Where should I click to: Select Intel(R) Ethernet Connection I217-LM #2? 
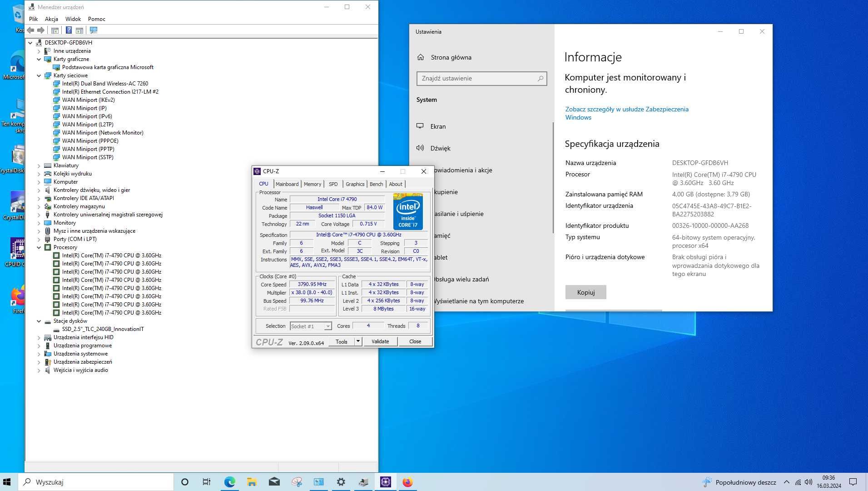110,92
